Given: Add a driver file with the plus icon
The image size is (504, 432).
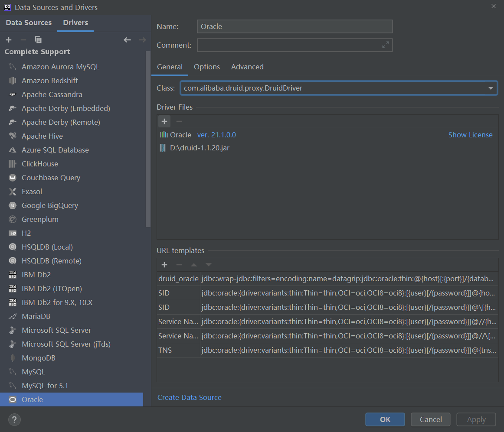Looking at the screenshot, I should 164,121.
